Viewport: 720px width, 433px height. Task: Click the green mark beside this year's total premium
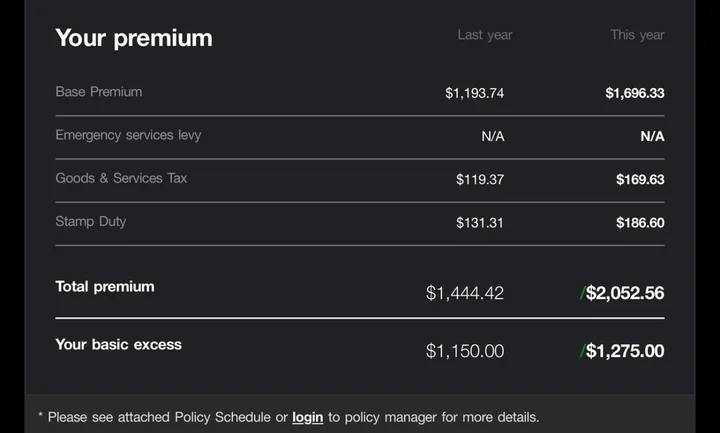pyautogui.click(x=582, y=293)
